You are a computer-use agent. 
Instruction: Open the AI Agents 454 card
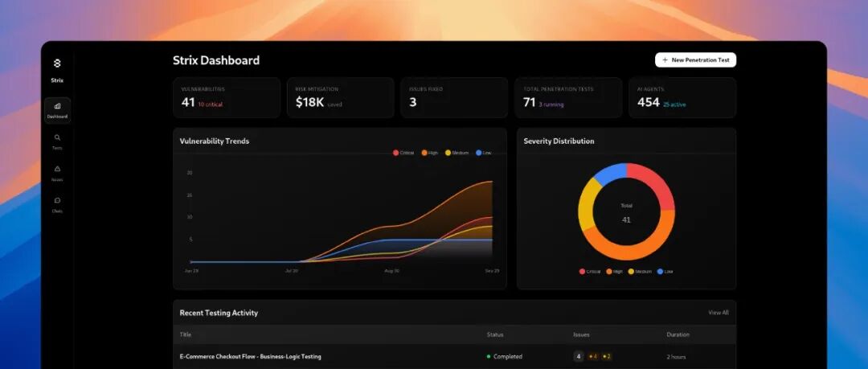pyautogui.click(x=682, y=97)
